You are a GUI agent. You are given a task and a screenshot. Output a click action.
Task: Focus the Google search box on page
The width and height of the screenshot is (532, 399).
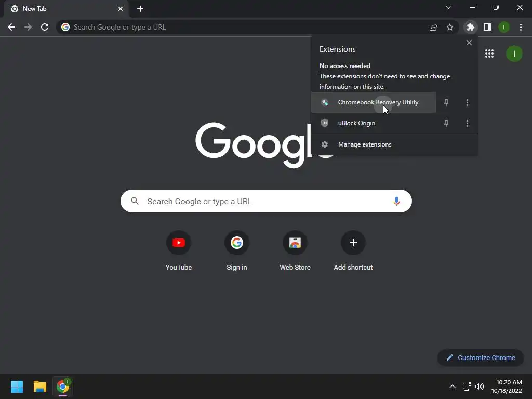[x=267, y=201]
